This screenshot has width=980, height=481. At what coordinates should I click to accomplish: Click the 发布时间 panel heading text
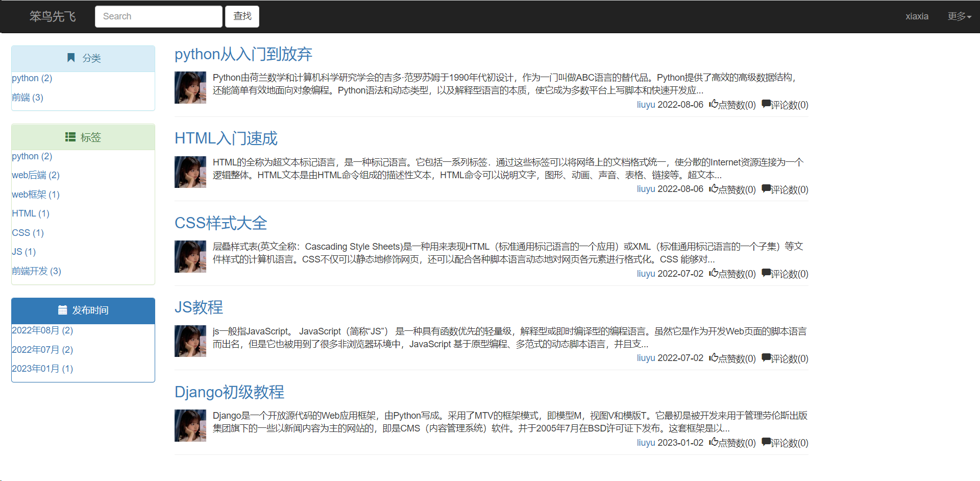tap(90, 310)
